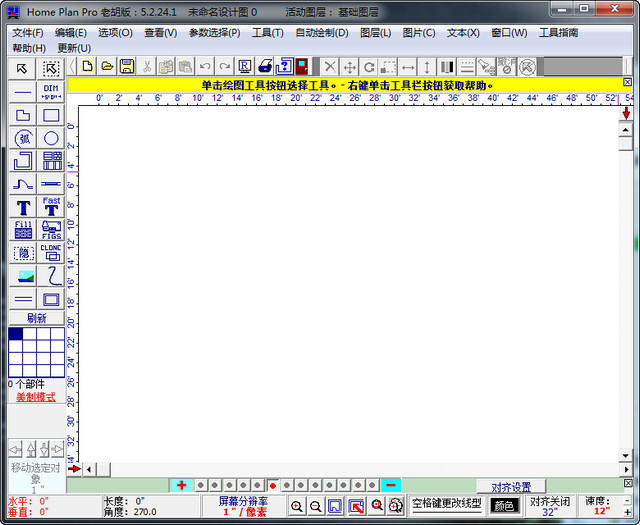Select the double-outlined rectangle tool
This screenshot has width=640, height=525.
51,299
